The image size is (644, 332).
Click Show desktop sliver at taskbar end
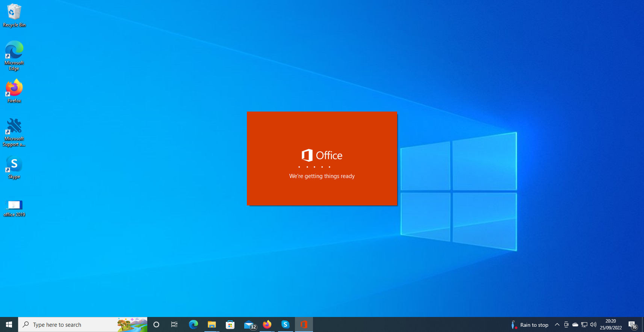pos(642,324)
